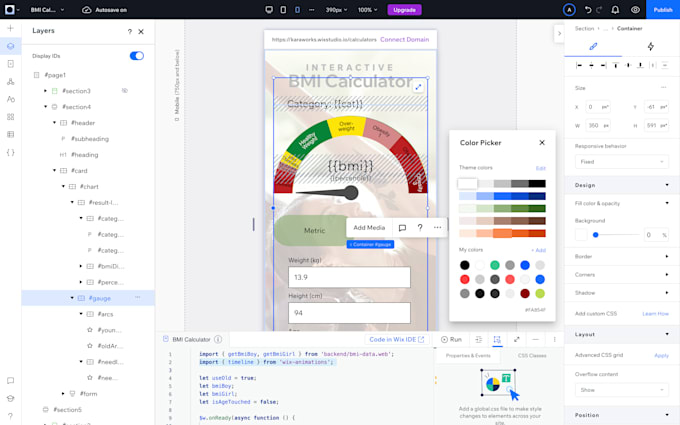Image resolution: width=680 pixels, height=425 pixels.
Task: Open the notifications bell
Action: click(x=615, y=10)
